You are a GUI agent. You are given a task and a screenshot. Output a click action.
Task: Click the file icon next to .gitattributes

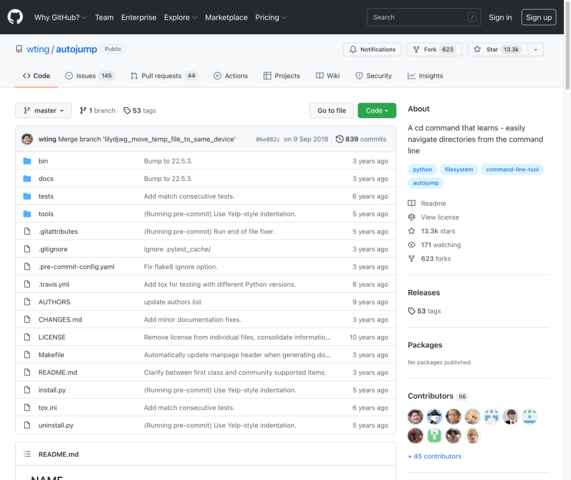27,231
